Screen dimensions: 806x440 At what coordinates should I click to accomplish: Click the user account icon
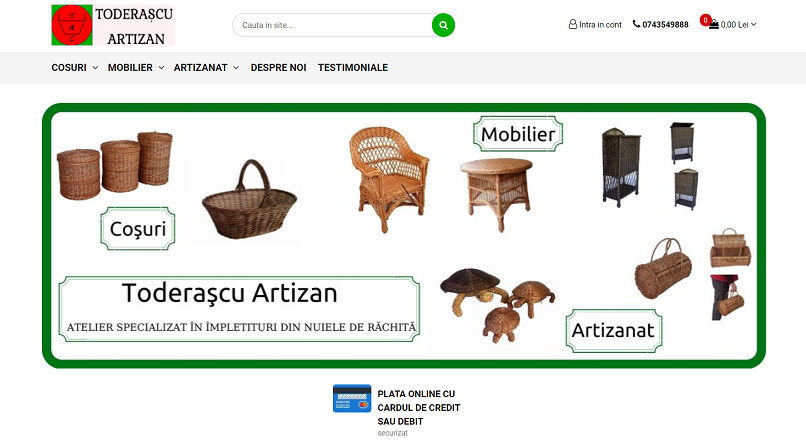(x=573, y=24)
